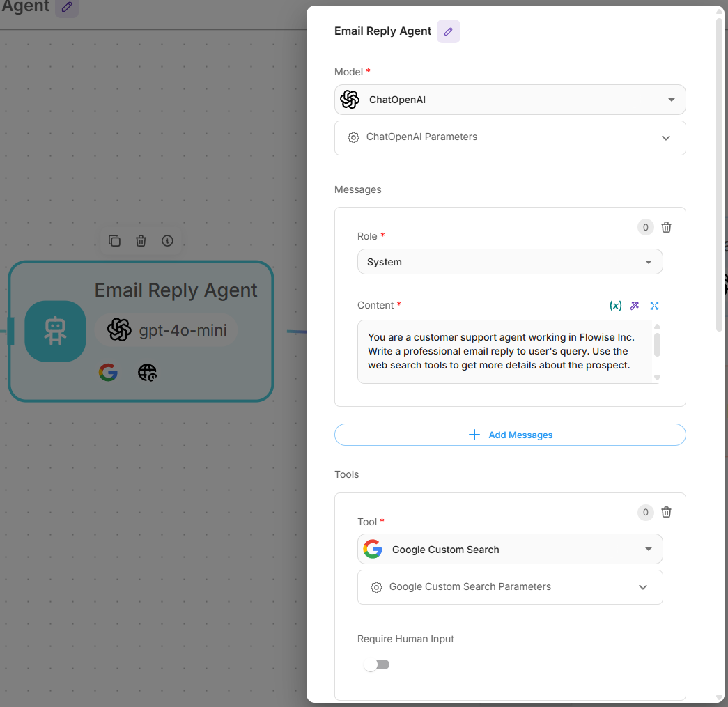Open the ChatOpenAI model dropdown
This screenshot has width=728, height=707.
coord(510,100)
